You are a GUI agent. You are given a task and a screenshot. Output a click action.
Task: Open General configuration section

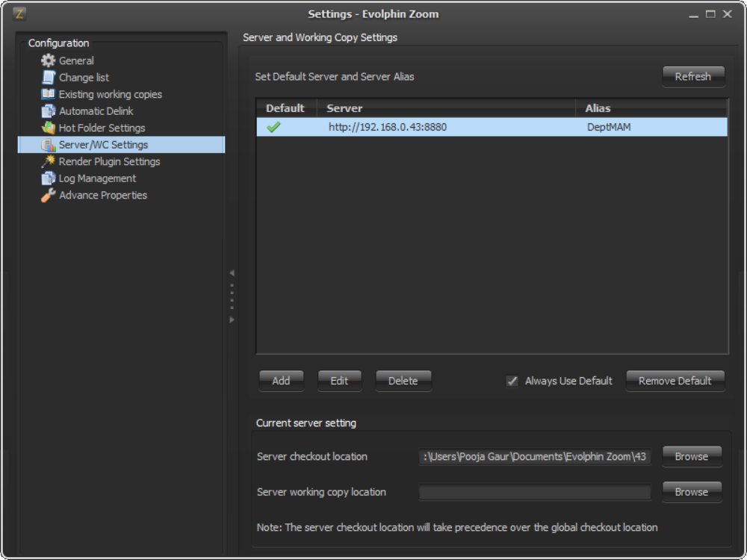[76, 61]
